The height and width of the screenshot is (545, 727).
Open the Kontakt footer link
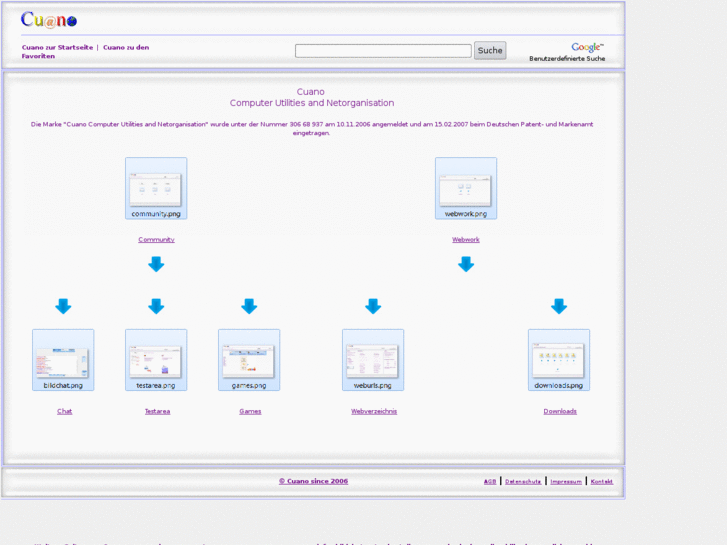[601, 481]
